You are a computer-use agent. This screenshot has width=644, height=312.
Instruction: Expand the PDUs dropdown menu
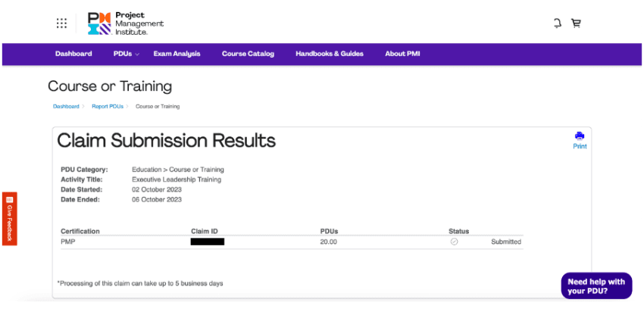pyautogui.click(x=126, y=54)
